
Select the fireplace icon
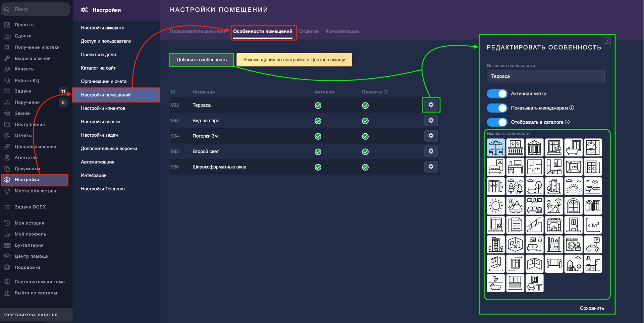[554, 225]
